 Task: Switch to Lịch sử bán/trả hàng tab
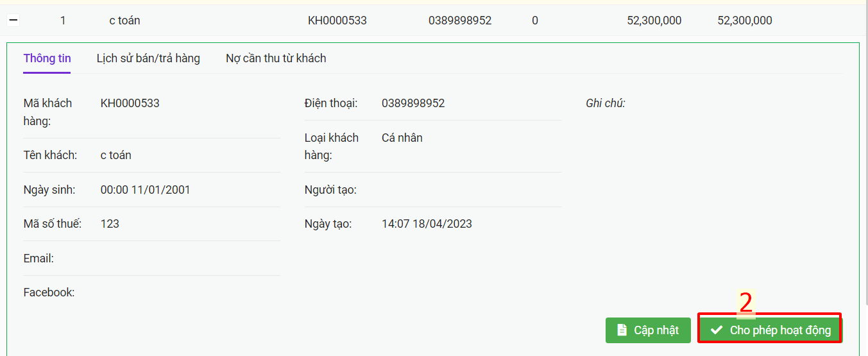point(148,58)
